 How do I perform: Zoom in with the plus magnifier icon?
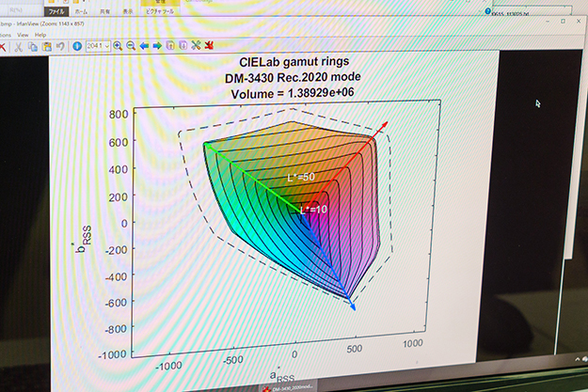tap(118, 45)
